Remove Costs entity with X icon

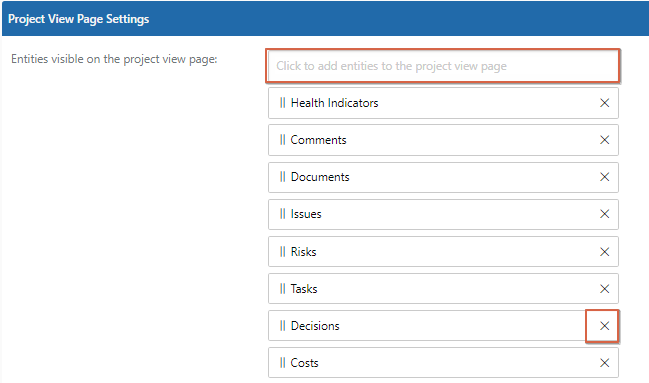pyautogui.click(x=604, y=363)
